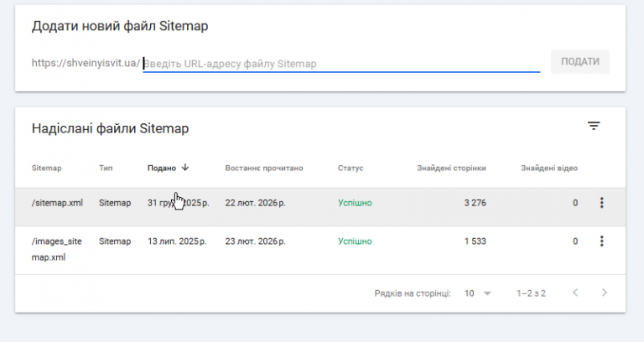Go to next page of sitemaps

[x=605, y=293]
